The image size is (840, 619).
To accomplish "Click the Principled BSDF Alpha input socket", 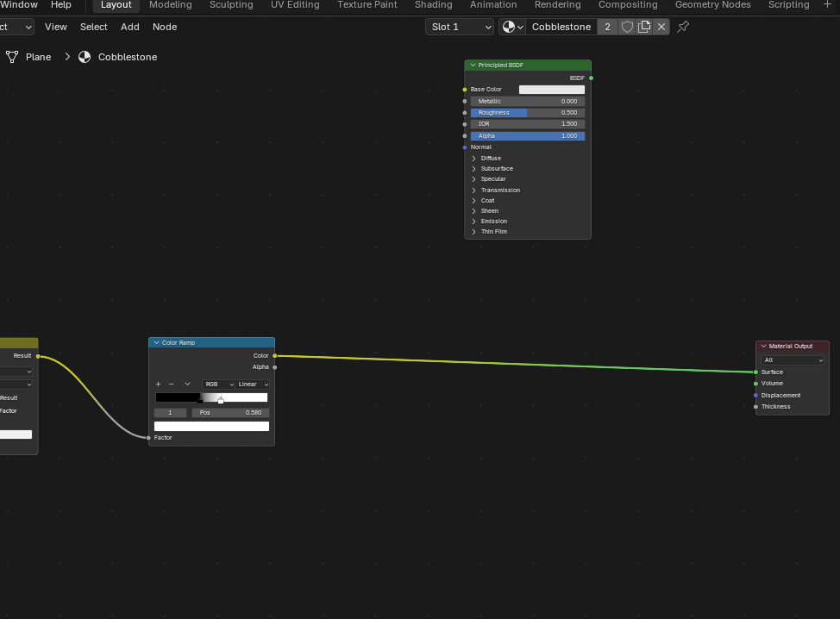I will click(x=465, y=136).
